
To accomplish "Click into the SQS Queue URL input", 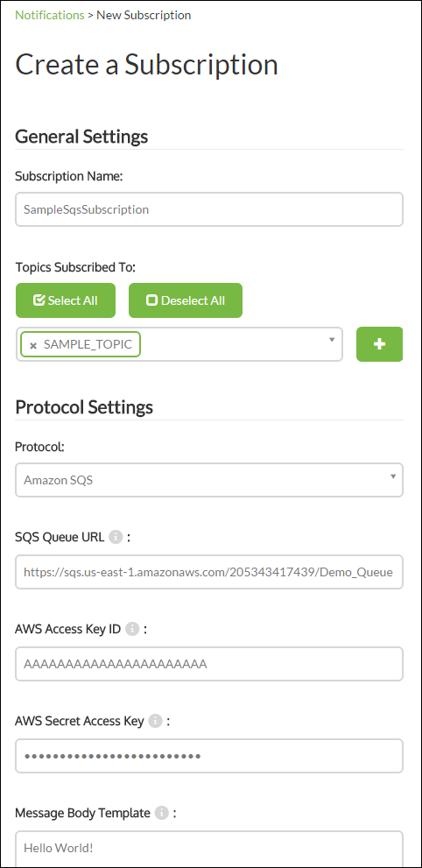I will (x=209, y=572).
